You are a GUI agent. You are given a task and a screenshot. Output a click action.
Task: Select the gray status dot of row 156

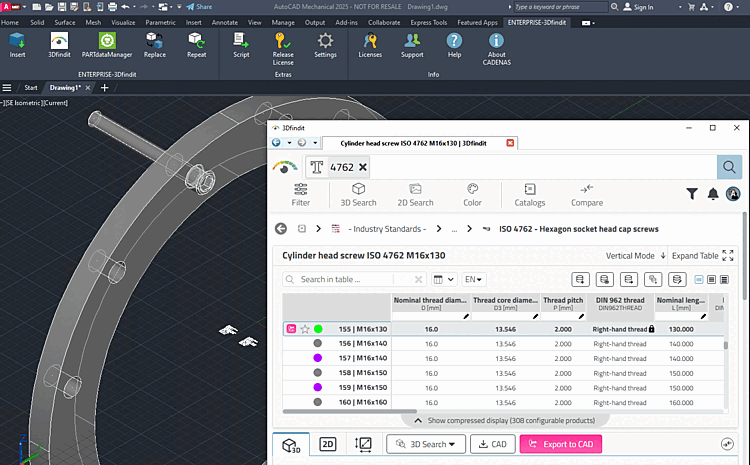[x=318, y=343]
